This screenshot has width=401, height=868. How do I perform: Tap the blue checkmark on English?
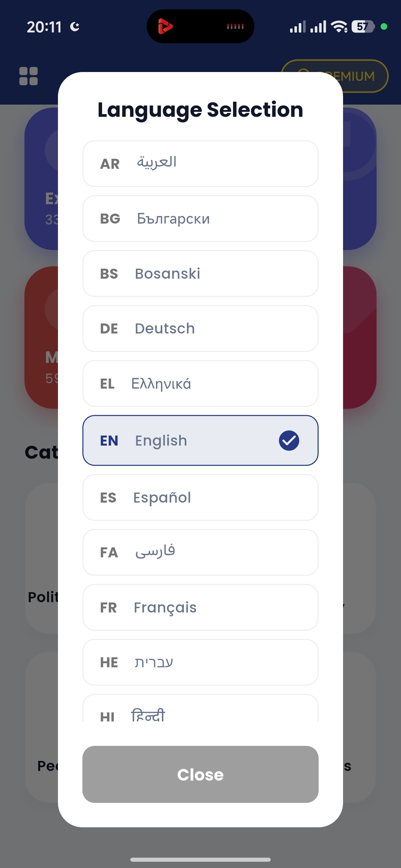coord(289,440)
